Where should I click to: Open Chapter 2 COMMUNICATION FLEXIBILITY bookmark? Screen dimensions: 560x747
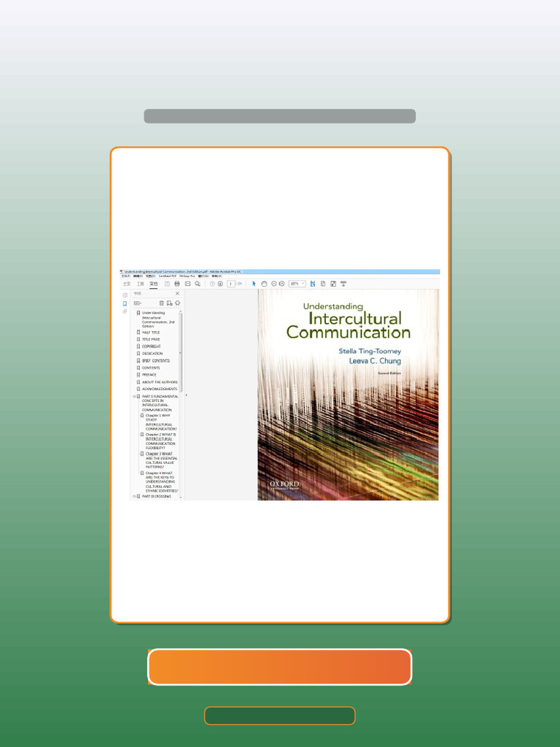(161, 441)
